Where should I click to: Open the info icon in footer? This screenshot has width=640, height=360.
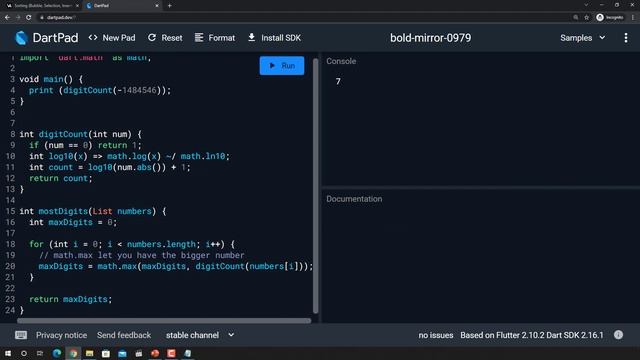pyautogui.click(x=618, y=335)
